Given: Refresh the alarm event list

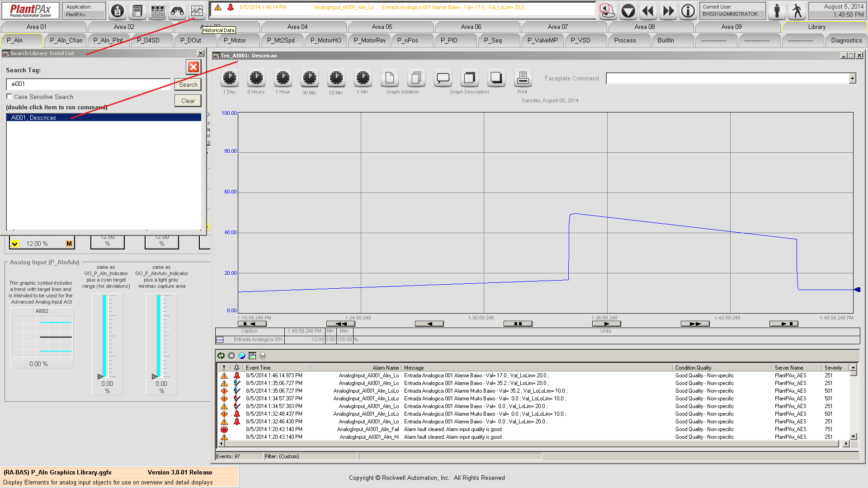Looking at the screenshot, I should [221, 356].
